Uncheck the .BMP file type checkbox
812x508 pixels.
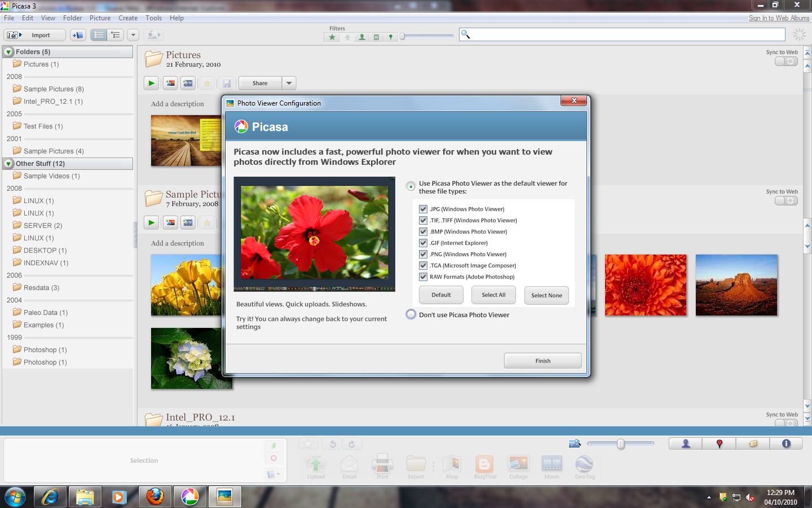(x=423, y=231)
